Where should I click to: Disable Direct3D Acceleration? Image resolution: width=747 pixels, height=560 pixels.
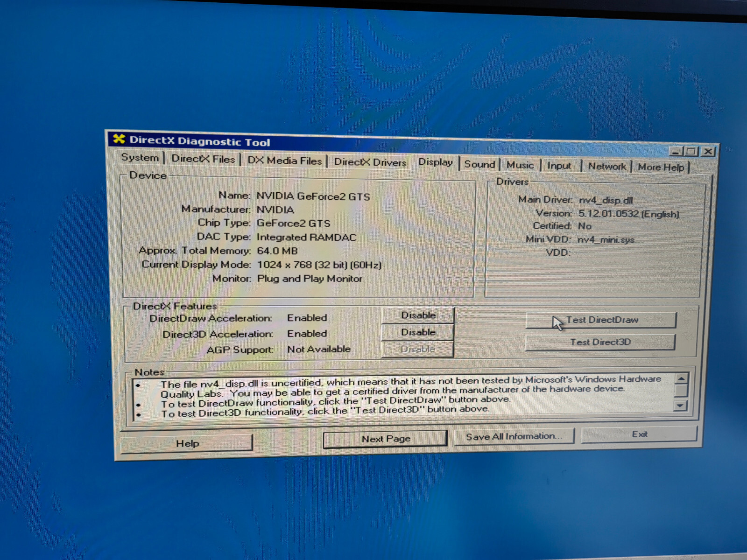(418, 332)
